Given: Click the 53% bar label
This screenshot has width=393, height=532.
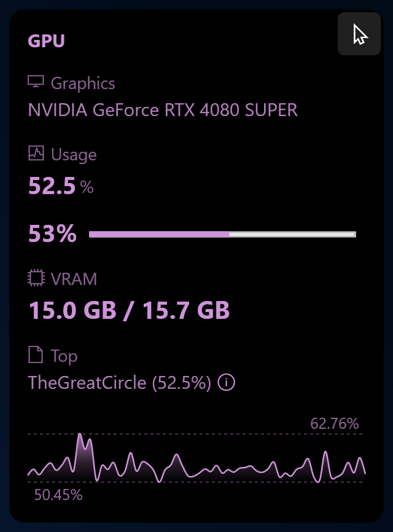Looking at the screenshot, I should [x=52, y=233].
